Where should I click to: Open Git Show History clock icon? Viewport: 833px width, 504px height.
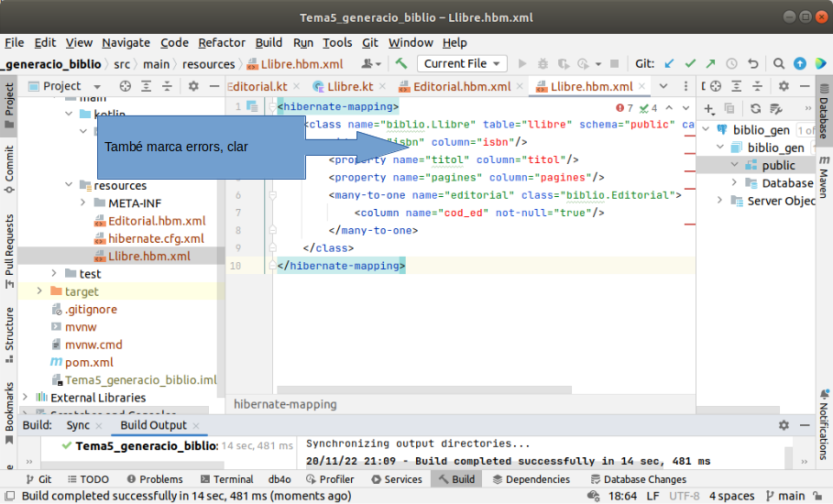[731, 64]
